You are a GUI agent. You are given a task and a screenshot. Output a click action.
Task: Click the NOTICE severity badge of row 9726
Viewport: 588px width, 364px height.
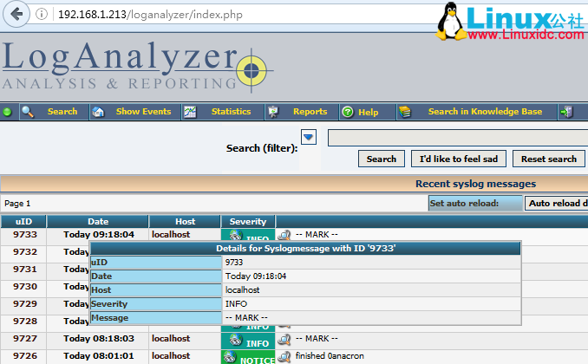pos(248,357)
